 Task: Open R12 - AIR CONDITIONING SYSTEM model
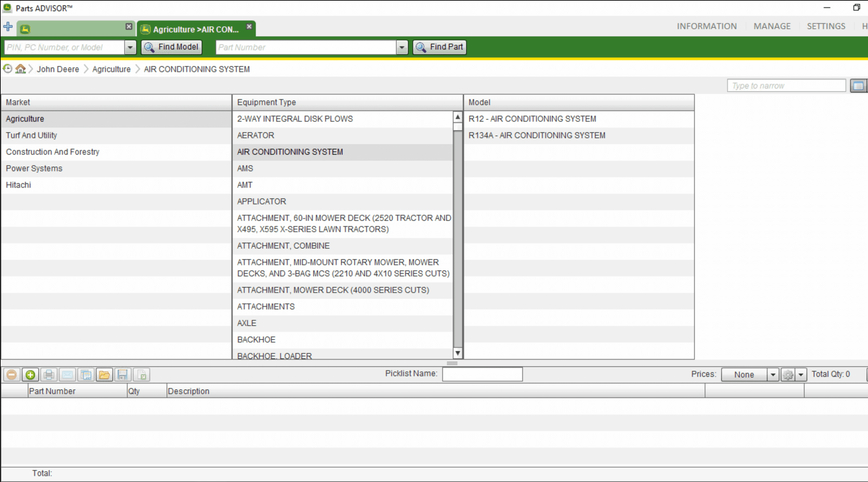tap(579, 119)
